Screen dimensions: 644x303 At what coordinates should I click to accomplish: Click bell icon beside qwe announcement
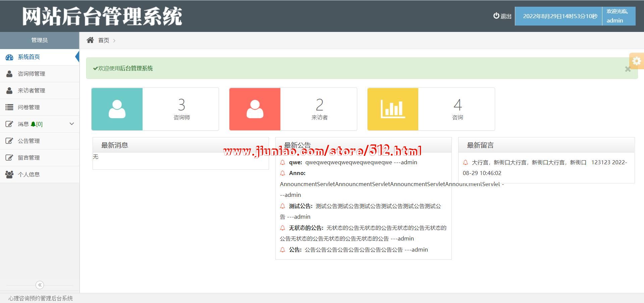coord(283,163)
